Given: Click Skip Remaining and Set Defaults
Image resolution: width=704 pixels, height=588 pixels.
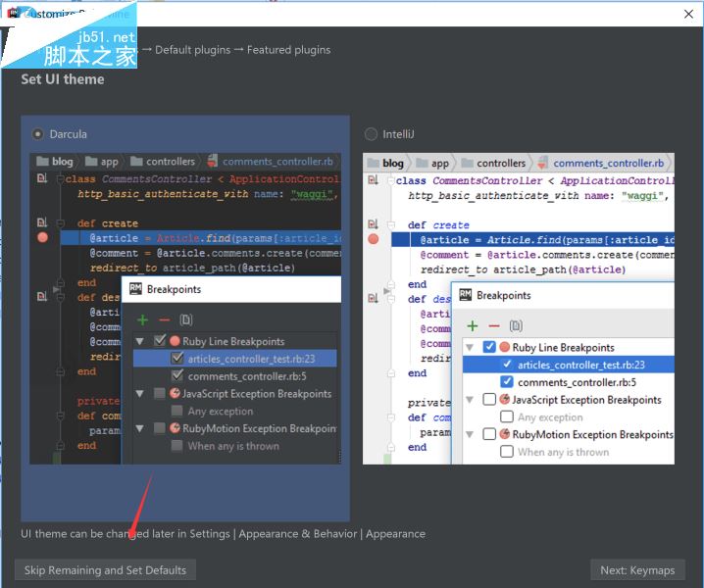Looking at the screenshot, I should click(x=105, y=570).
